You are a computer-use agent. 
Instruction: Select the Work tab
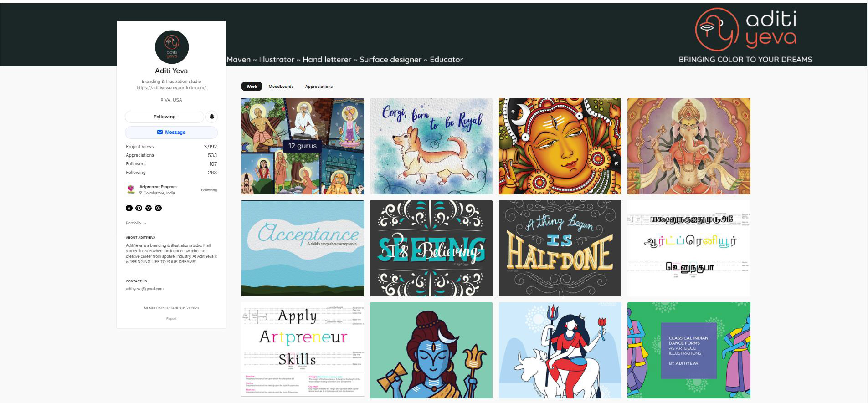[x=252, y=87]
